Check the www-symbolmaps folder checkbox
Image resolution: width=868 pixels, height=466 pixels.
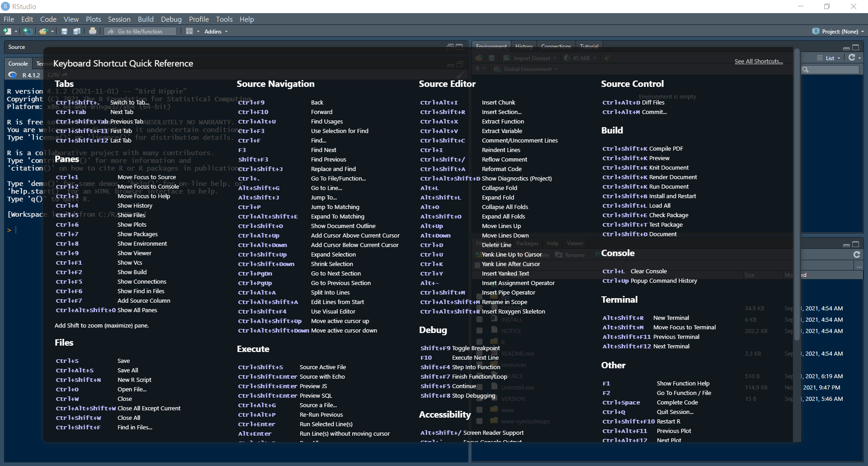tap(479, 421)
